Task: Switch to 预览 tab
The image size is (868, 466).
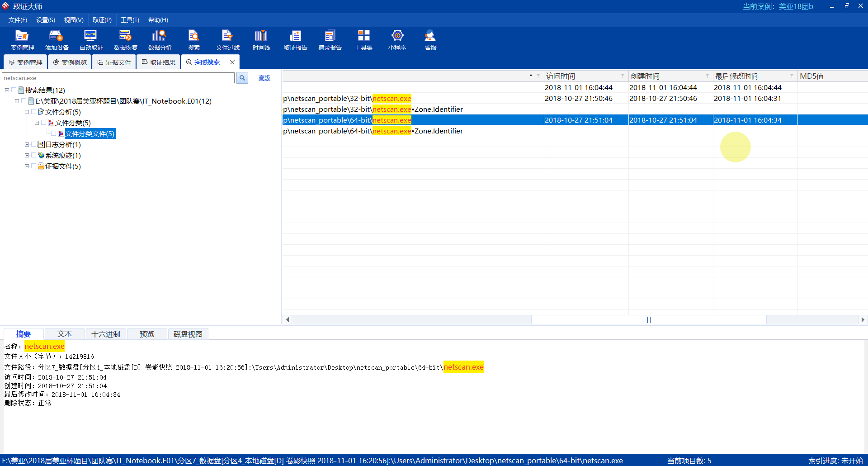Action: [x=147, y=334]
